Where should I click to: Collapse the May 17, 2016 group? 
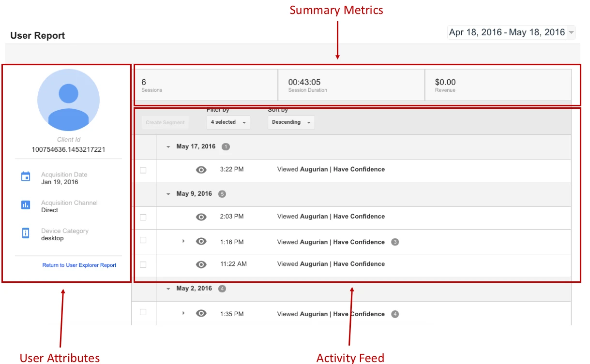(x=168, y=146)
